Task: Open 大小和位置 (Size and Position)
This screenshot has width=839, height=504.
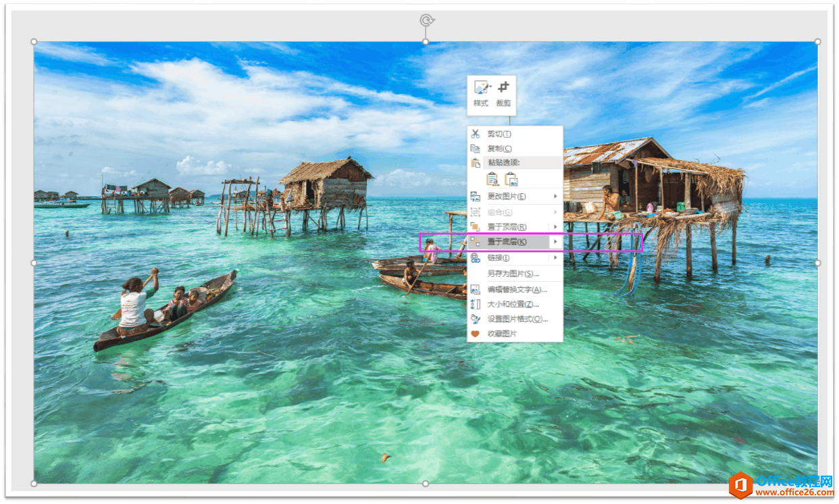Action: click(513, 304)
